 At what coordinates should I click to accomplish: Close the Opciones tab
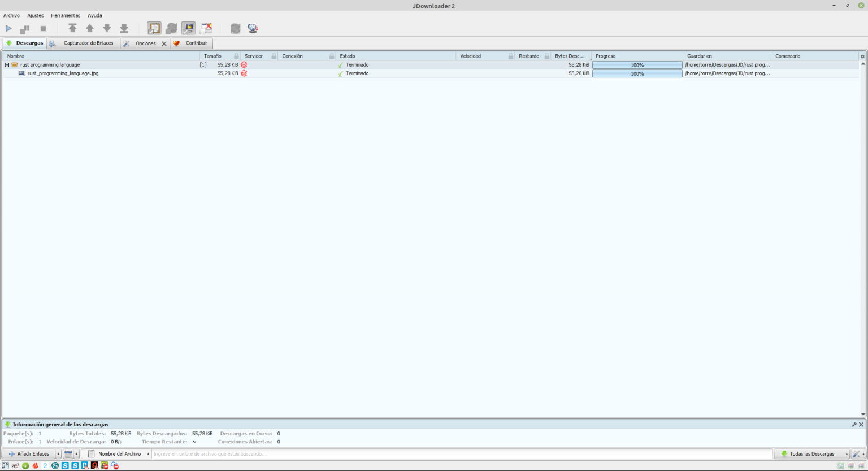click(x=164, y=43)
